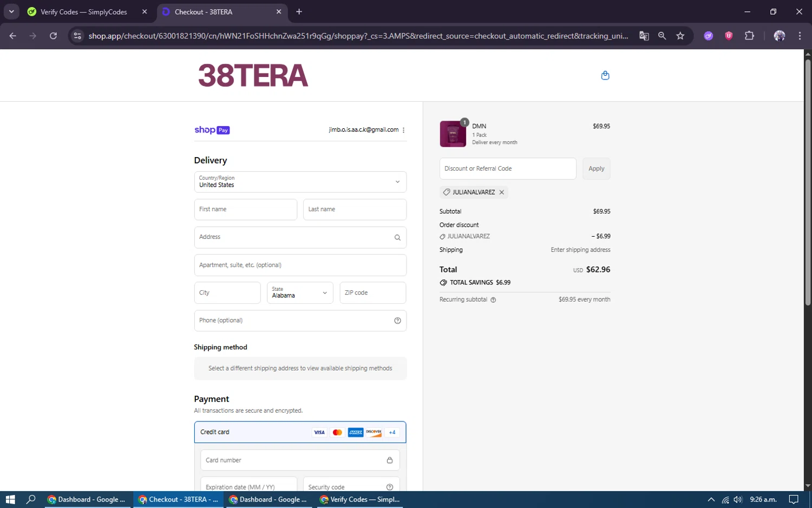Focus the Card number field

pos(300,460)
